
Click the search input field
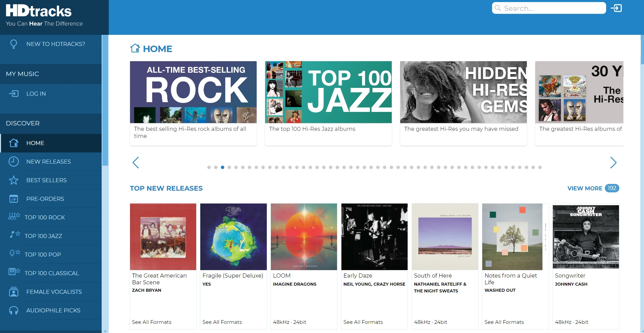coord(549,8)
